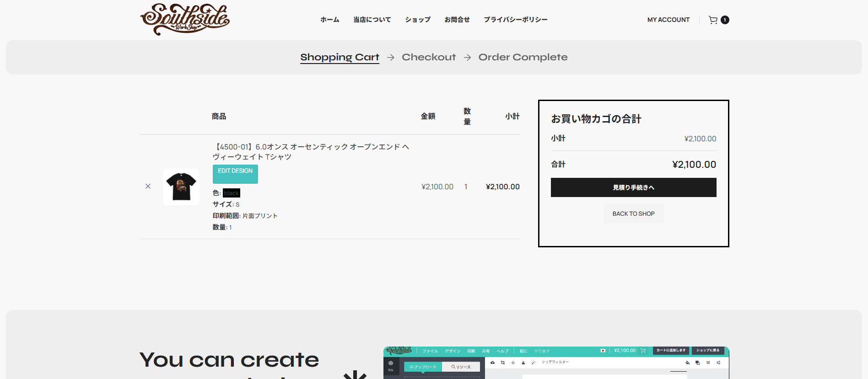The image size is (868, 379).
Task: Open the shopping cart icon in header
Action: click(x=712, y=20)
